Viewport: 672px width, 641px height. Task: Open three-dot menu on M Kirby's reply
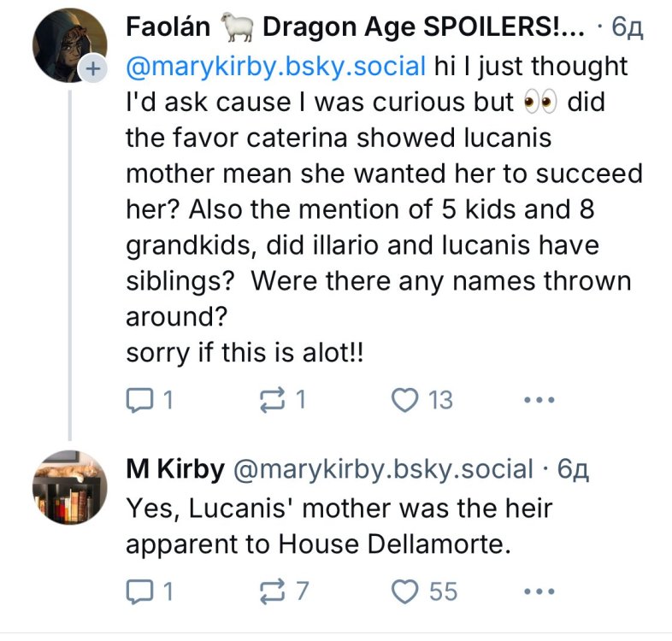(539, 591)
